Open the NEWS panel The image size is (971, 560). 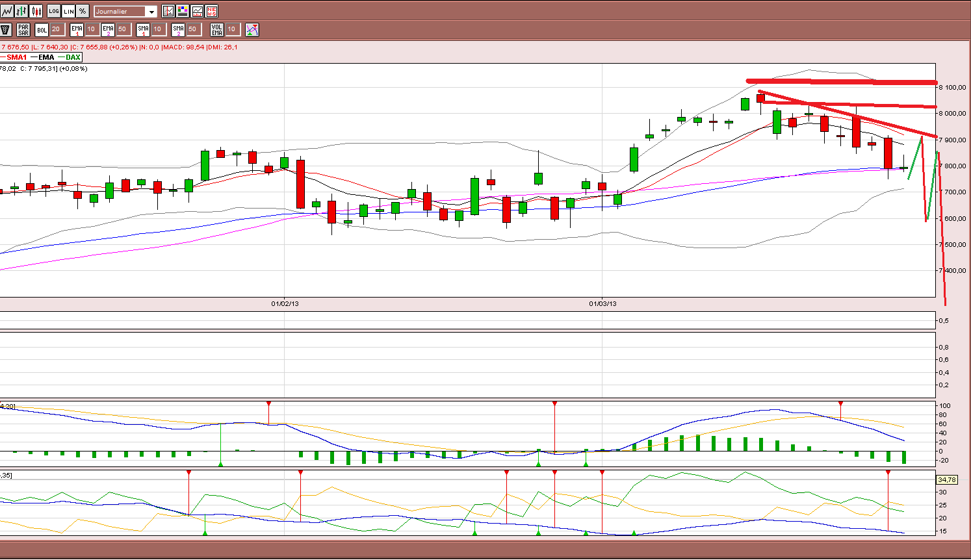pos(211,11)
